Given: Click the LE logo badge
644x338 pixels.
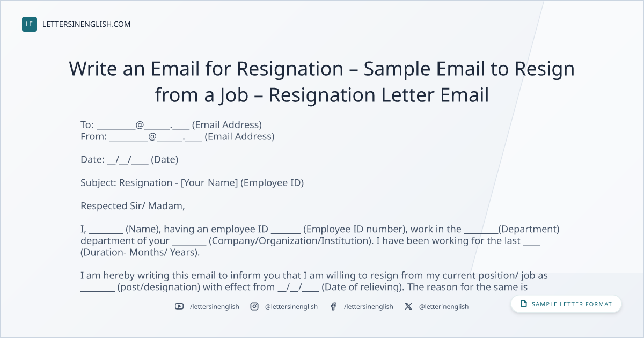Looking at the screenshot, I should [x=30, y=24].
